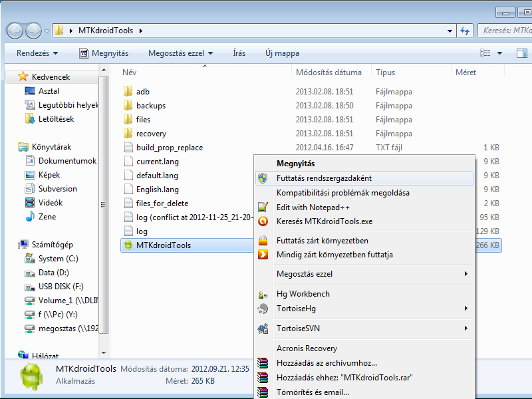Open the Letöltések favorites folder

56,119
